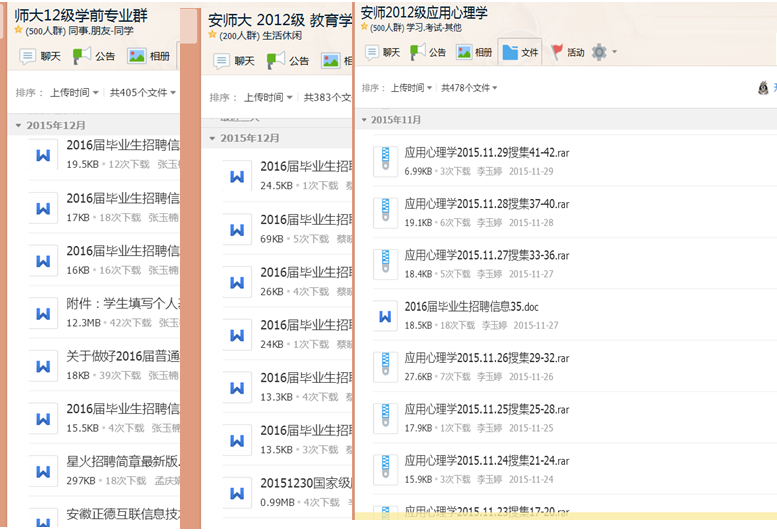Click the Word icon of 2016届毕业生招聘信息35.doc

point(385,316)
